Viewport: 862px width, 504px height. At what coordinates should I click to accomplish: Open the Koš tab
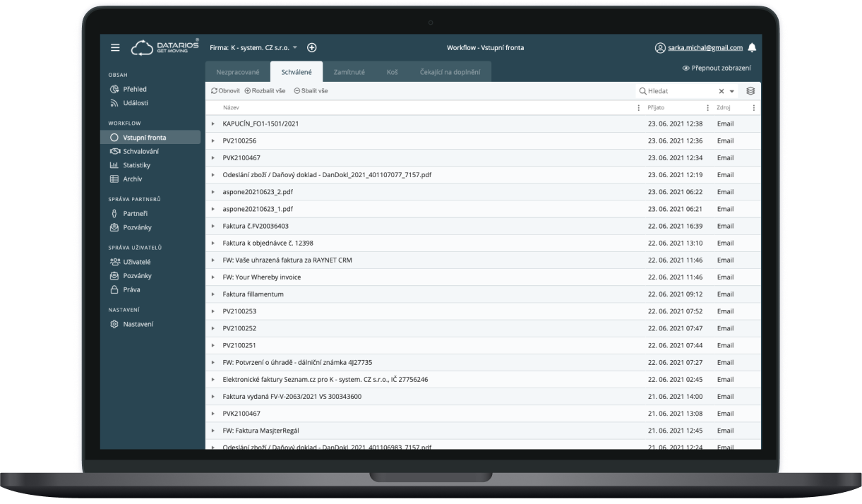coord(393,72)
